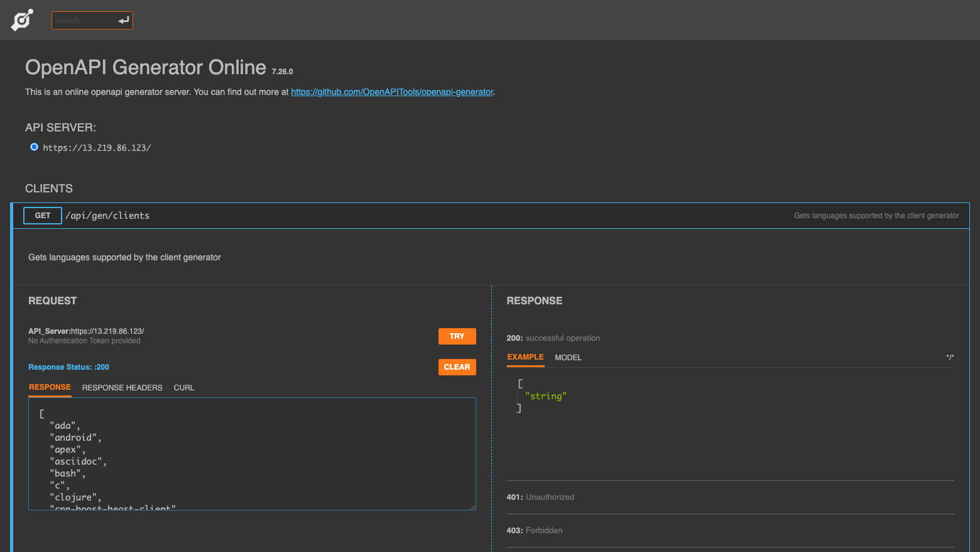Click the '200: successful operation' text

click(x=553, y=338)
